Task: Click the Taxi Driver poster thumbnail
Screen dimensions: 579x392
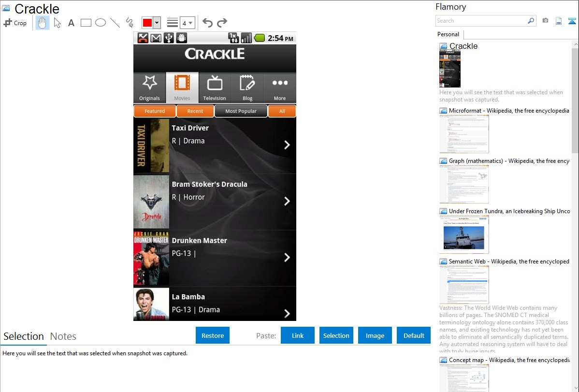Action: (151, 145)
